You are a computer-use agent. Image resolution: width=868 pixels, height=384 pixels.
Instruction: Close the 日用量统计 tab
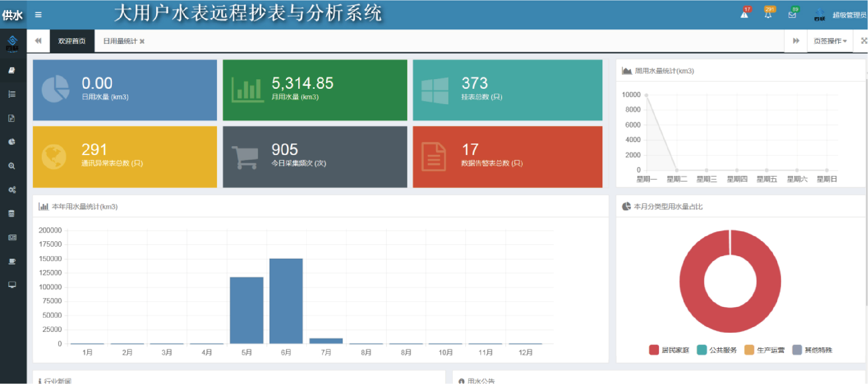(142, 41)
